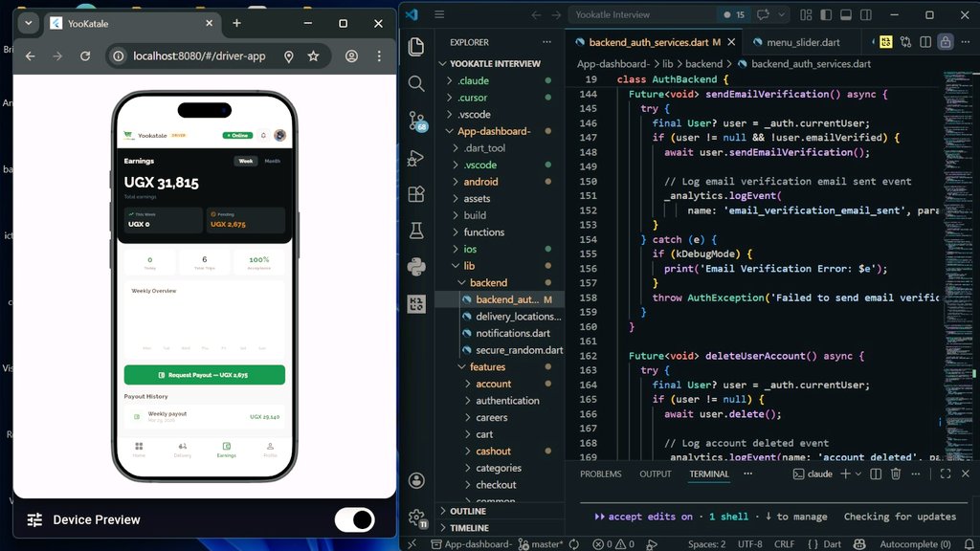Toggle the Online status pill in app
Image resolution: width=980 pixels, height=551 pixels.
237,136
